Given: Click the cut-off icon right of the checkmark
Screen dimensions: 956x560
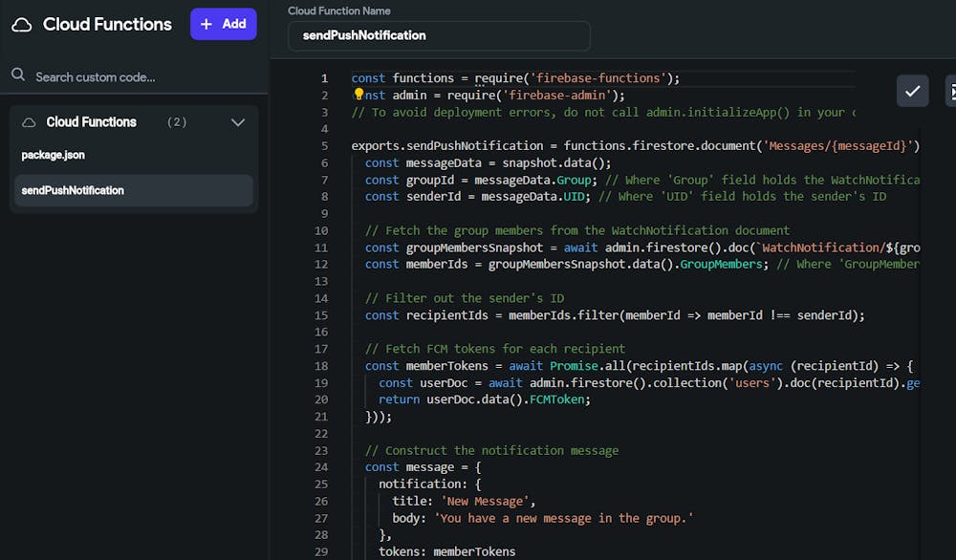Looking at the screenshot, I should [x=950, y=91].
